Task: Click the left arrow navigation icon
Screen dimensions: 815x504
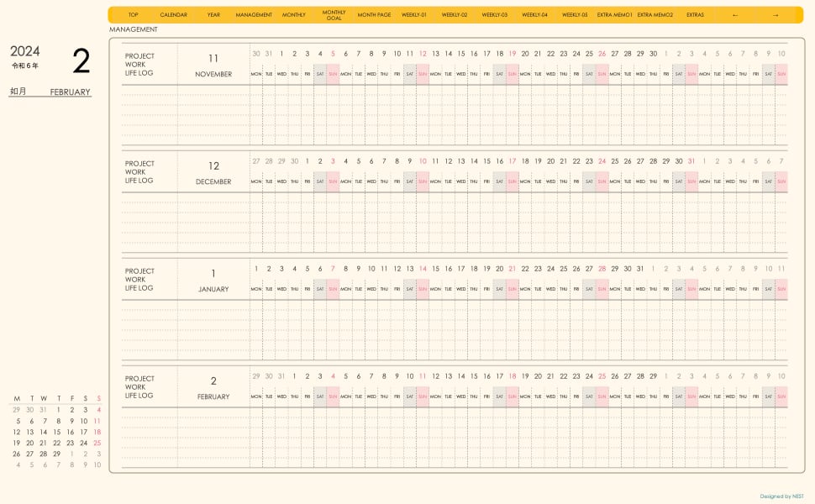Action: [x=735, y=15]
